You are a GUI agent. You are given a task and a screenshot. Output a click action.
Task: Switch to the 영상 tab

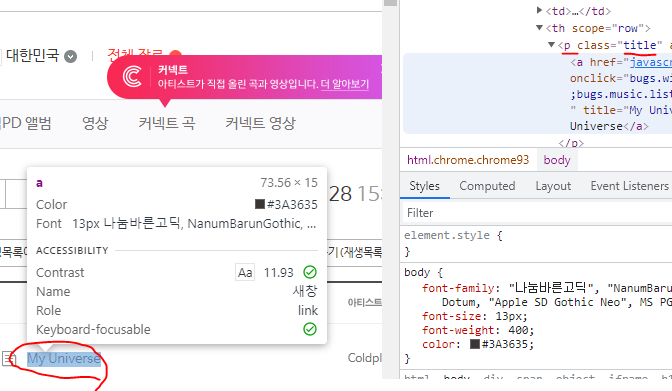coord(95,123)
